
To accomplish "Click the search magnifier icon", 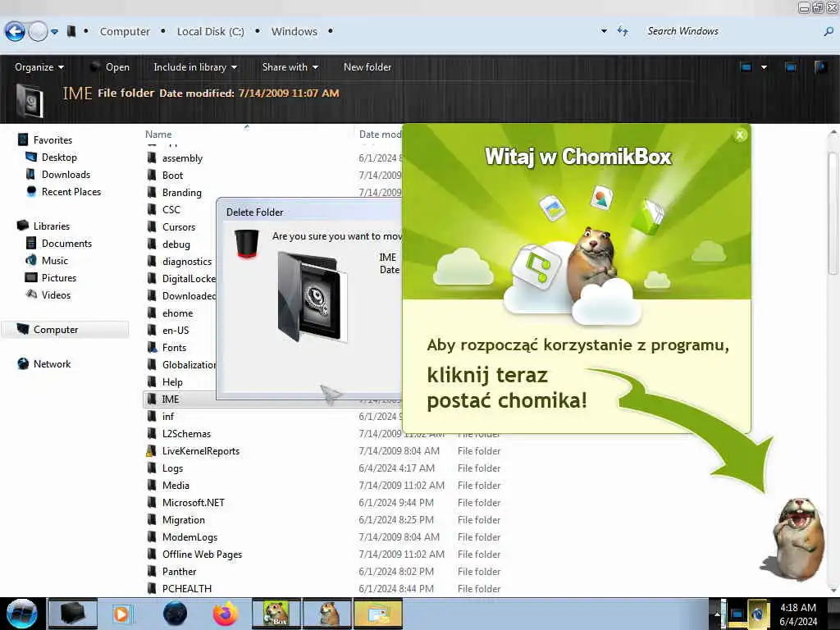I will [x=829, y=32].
